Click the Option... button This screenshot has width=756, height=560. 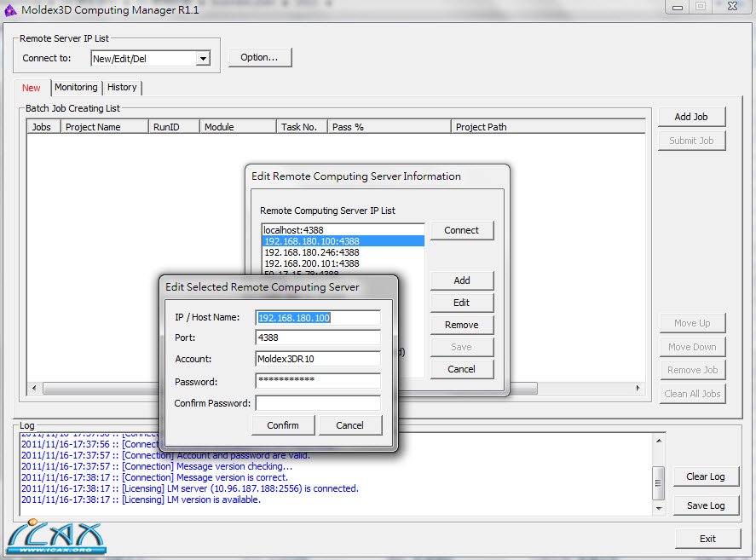[x=260, y=57]
